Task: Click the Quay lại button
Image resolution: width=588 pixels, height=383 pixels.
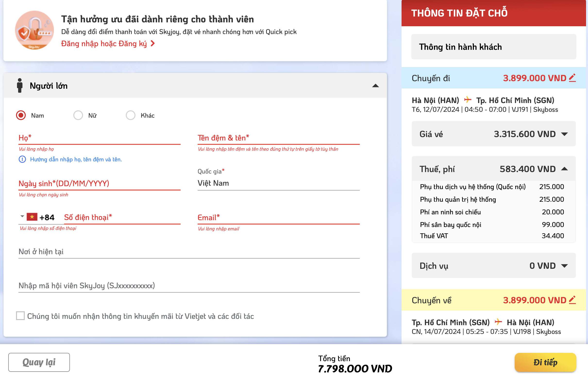Action: coord(39,362)
